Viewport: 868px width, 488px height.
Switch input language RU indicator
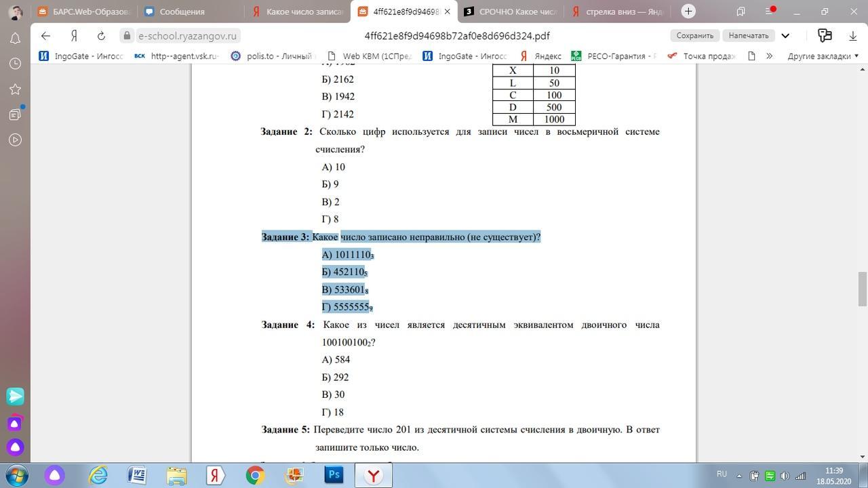pos(722,474)
